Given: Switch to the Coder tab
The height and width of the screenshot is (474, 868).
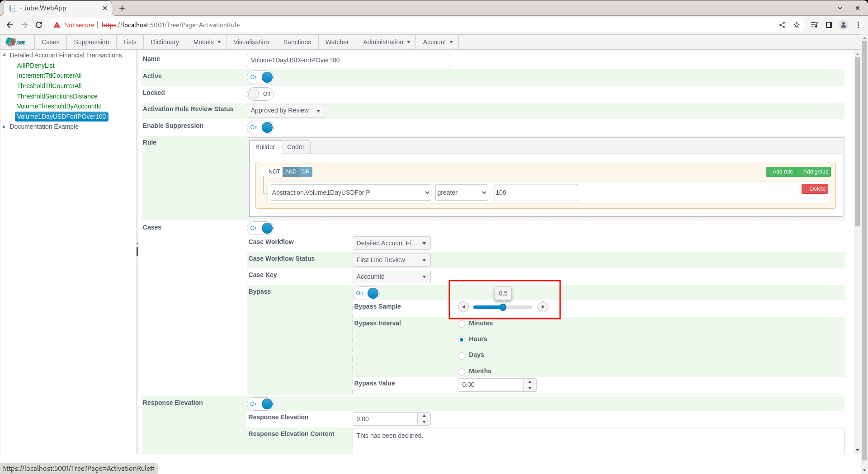Looking at the screenshot, I should pyautogui.click(x=296, y=147).
